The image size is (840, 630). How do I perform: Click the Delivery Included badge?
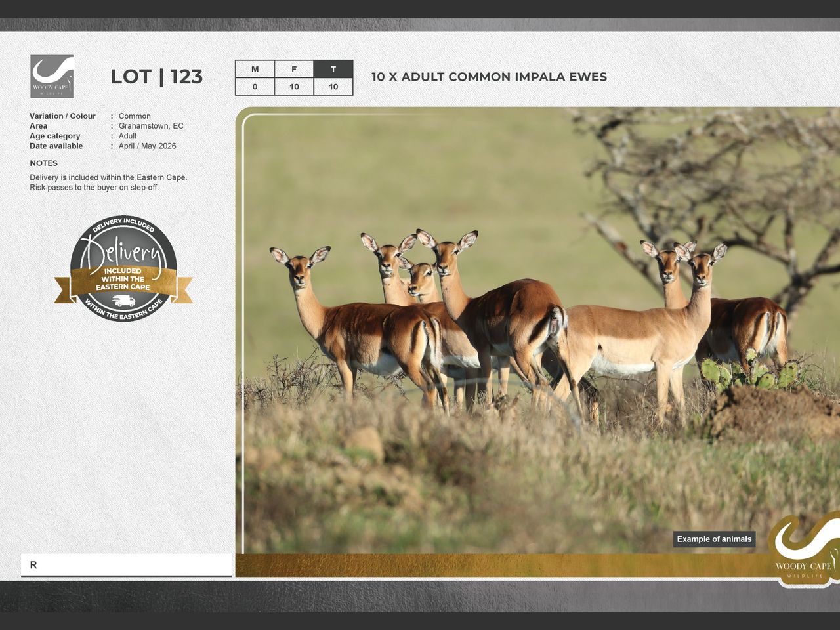pos(123,268)
